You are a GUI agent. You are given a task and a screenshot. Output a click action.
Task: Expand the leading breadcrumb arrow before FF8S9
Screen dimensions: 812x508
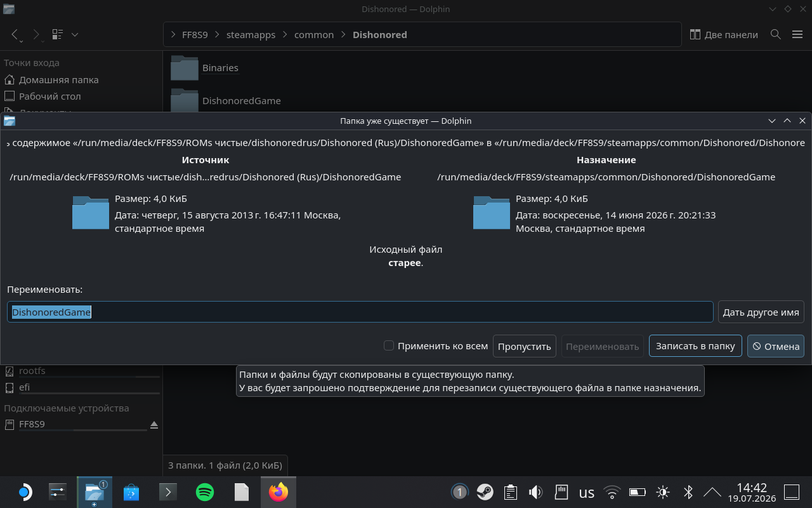(x=173, y=34)
